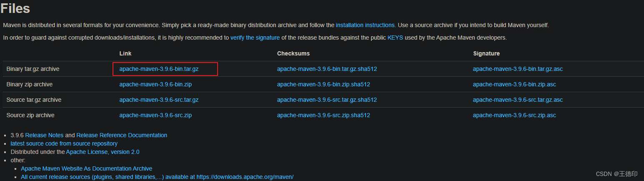Download apache-maven-3.9.6-src.tar.gz
Image resolution: width=644 pixels, height=181 pixels.
(159, 100)
